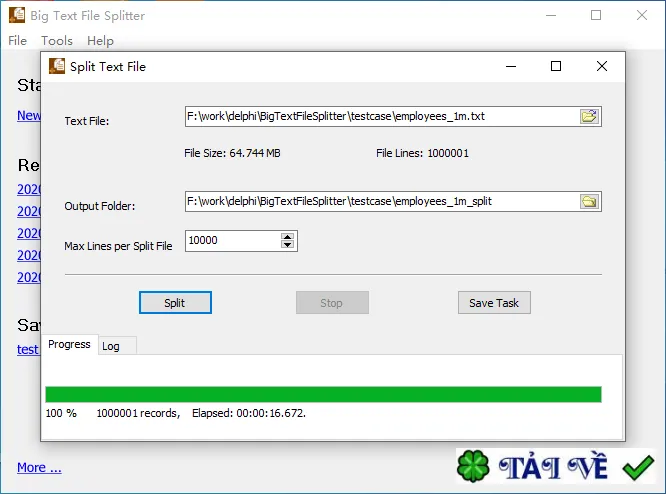The height and width of the screenshot is (494, 666).
Task: Click the Output Folder: label
Action: tap(100, 206)
